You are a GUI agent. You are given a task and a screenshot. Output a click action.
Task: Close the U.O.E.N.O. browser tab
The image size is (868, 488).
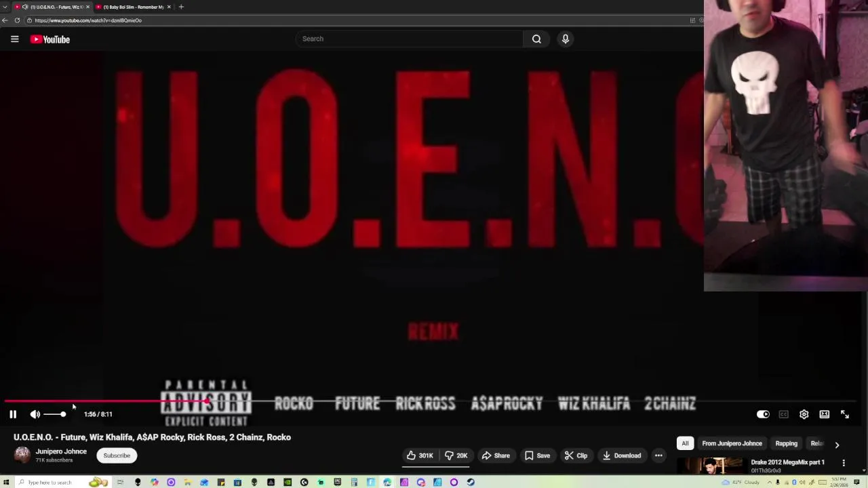pyautogui.click(x=87, y=7)
